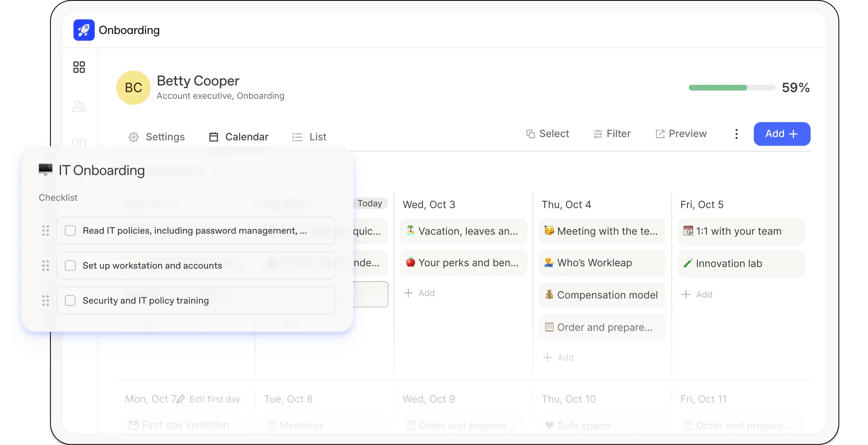Screen dimensions: 868x445
Task: Click the Select overlapping squares icon
Action: [530, 134]
